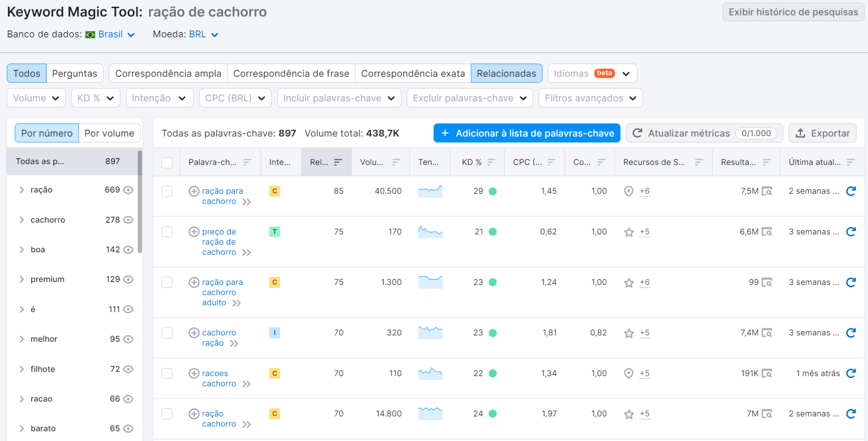Add ração para cachorro adulto plus icon

pos(194,282)
